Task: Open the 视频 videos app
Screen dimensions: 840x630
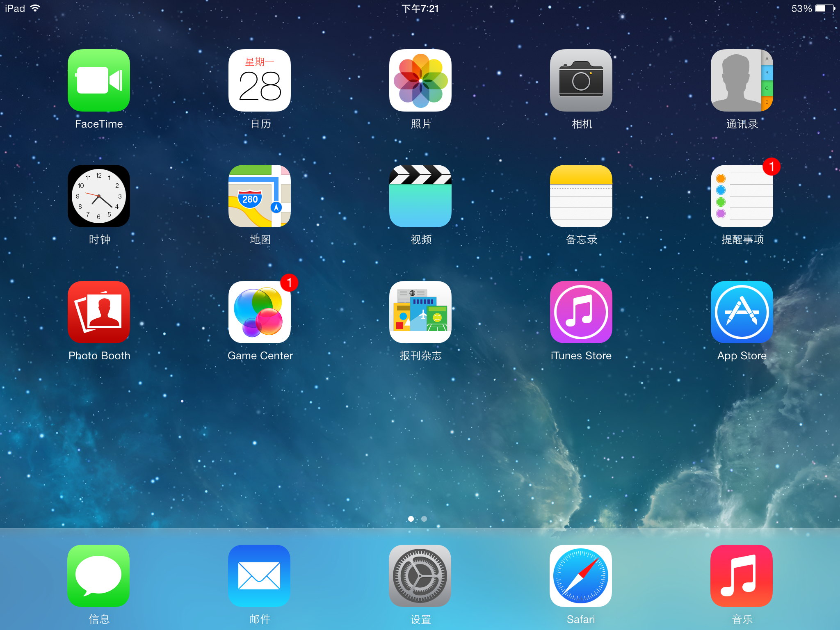Action: (420, 196)
